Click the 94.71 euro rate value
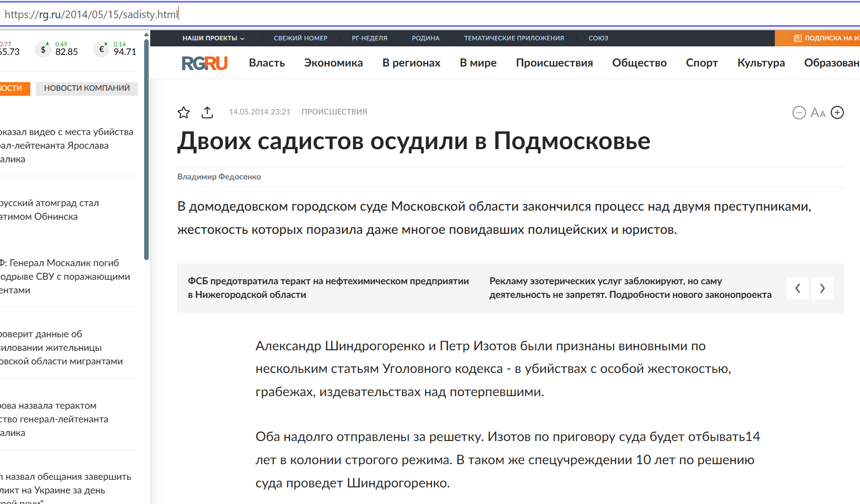Image resolution: width=860 pixels, height=504 pixels. [x=125, y=52]
